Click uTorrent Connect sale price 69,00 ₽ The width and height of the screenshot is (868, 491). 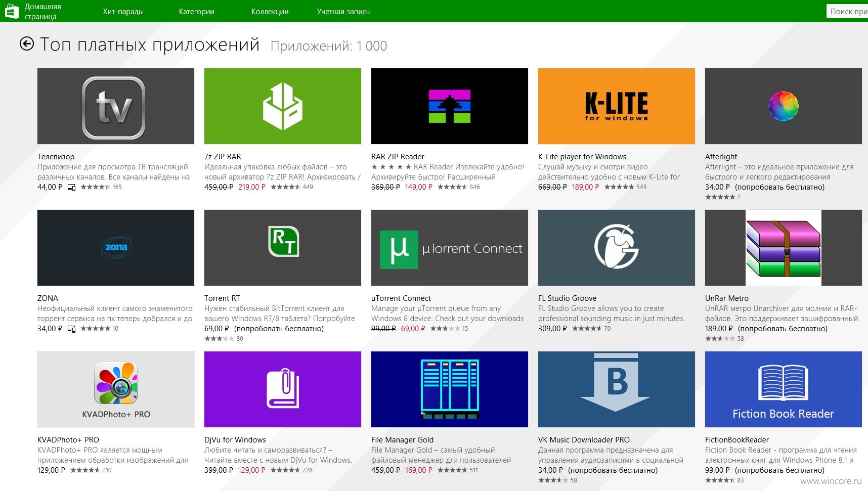click(x=413, y=329)
